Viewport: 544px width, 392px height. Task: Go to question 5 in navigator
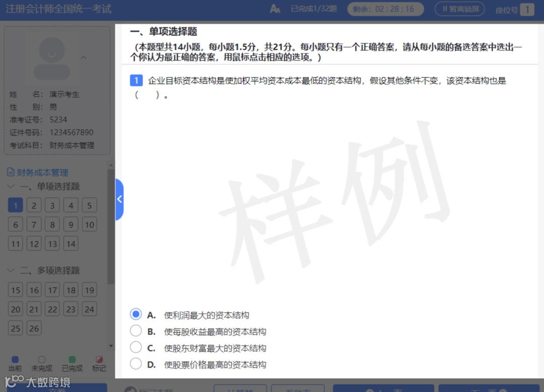(x=90, y=205)
